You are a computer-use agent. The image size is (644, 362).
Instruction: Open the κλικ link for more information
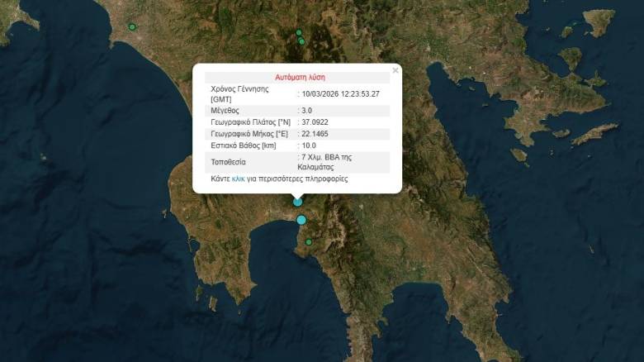[238, 179]
